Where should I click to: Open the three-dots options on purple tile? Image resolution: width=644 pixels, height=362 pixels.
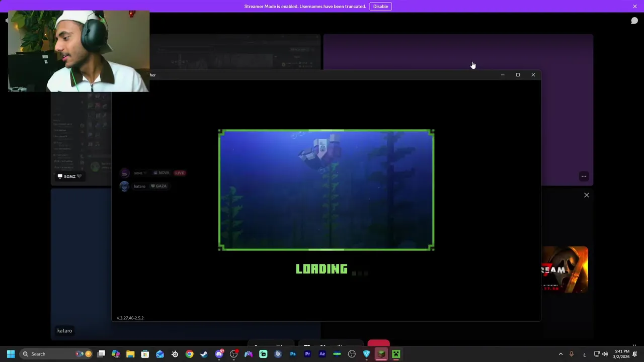584,176
